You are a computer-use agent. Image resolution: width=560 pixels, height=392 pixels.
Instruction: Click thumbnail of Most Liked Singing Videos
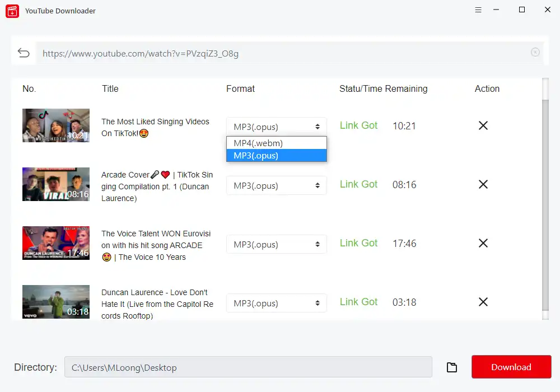tap(55, 125)
